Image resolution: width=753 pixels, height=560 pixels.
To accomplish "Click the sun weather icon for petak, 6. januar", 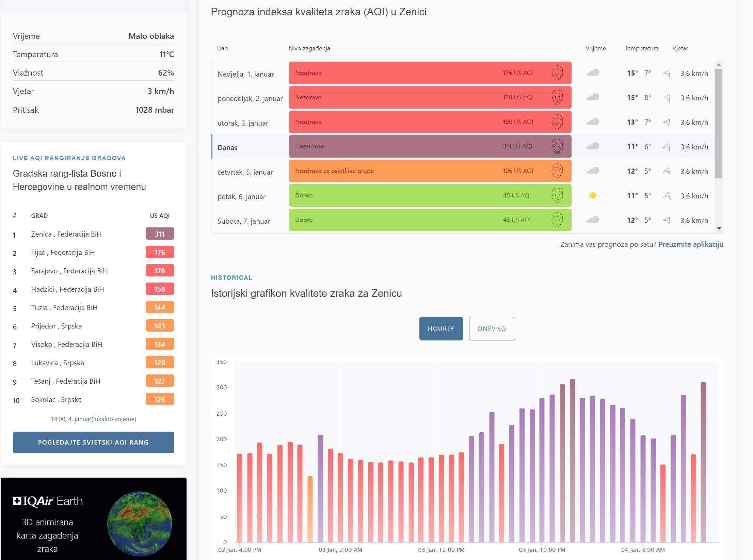I will tap(593, 196).
